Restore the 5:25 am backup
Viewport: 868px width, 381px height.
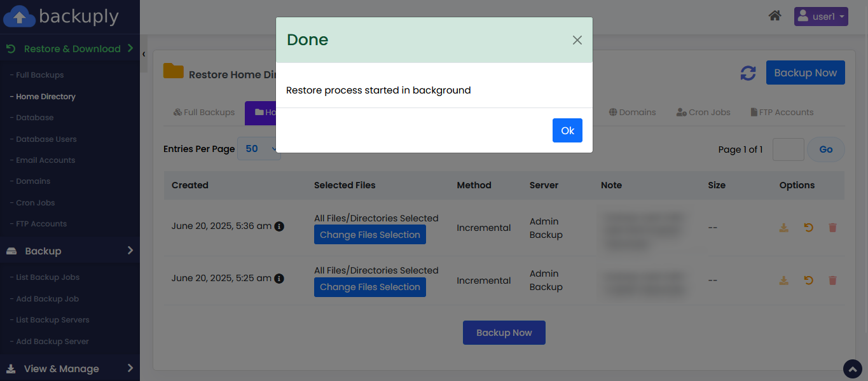tap(808, 281)
